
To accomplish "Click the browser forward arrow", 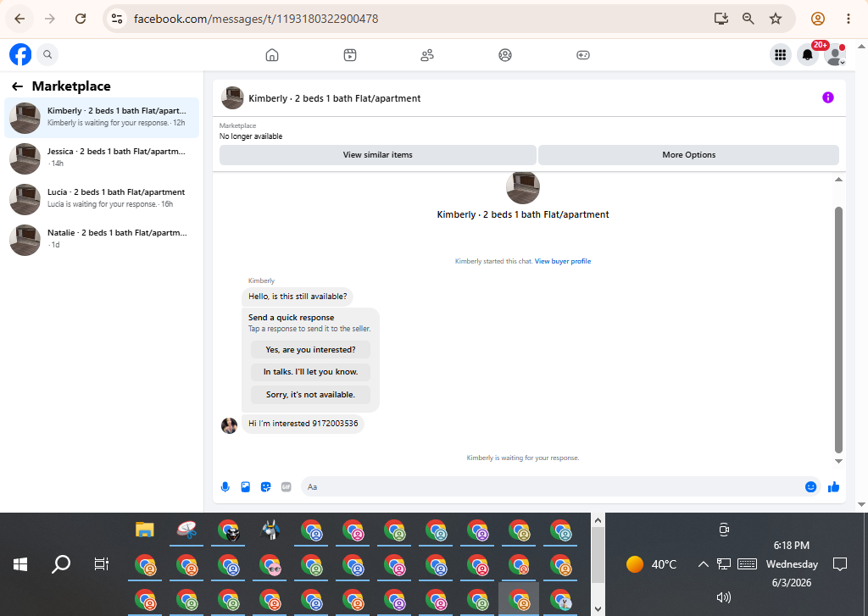I will [x=50, y=19].
